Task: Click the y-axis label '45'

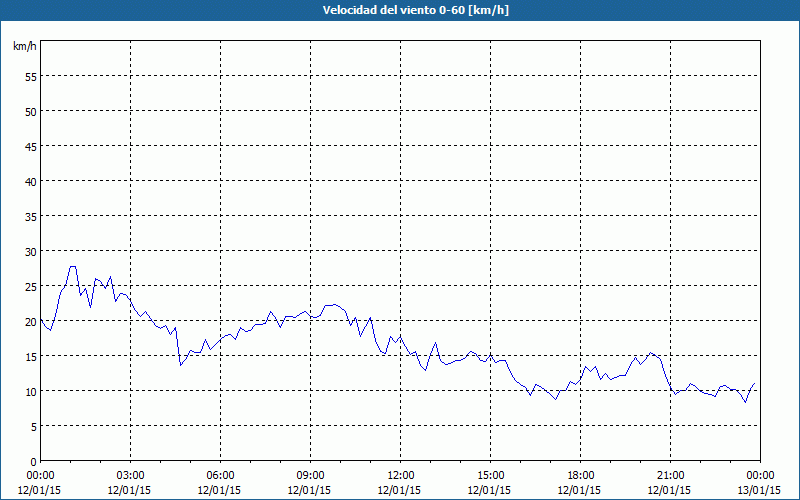Action: (x=31, y=146)
